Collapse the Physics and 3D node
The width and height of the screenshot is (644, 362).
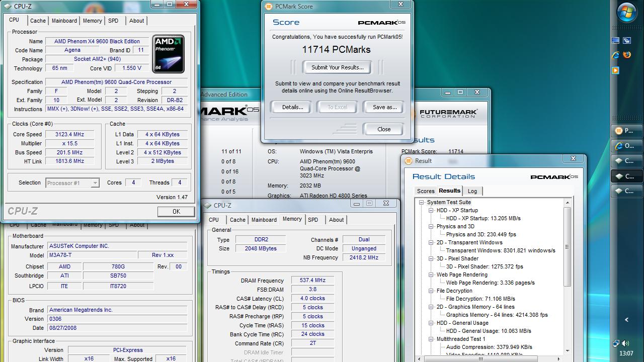pyautogui.click(x=431, y=226)
